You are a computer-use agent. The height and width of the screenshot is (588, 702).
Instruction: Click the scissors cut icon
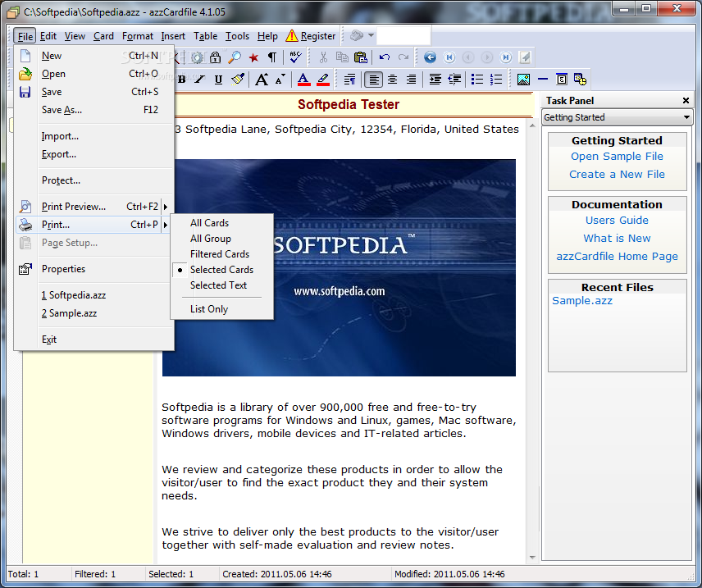click(323, 57)
